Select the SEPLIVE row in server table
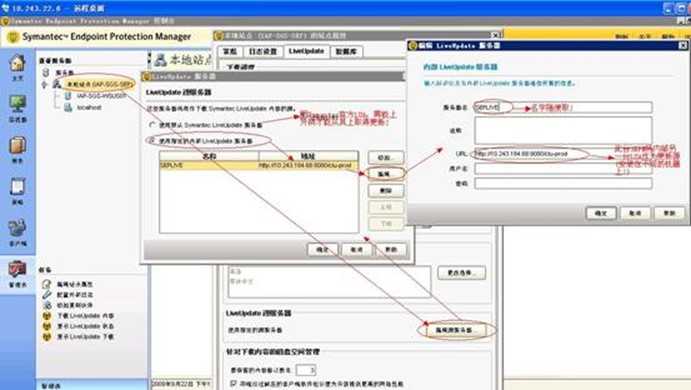691x390 pixels. (x=259, y=165)
